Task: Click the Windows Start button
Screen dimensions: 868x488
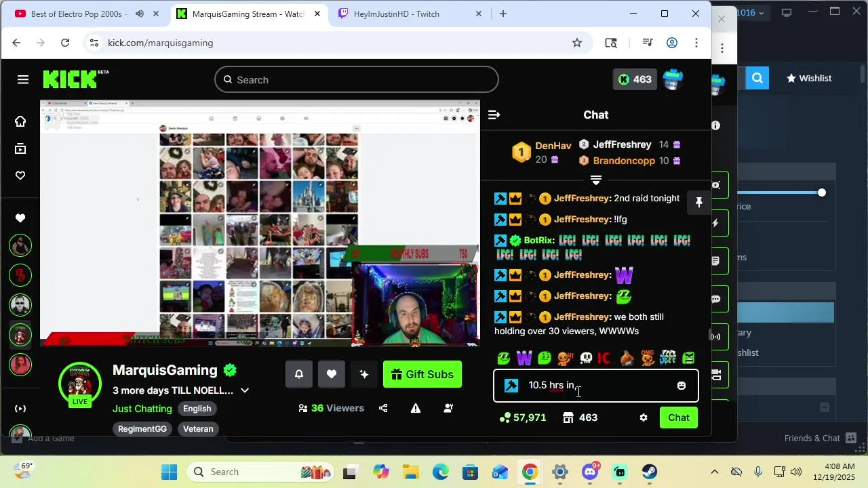Action: coord(170,472)
